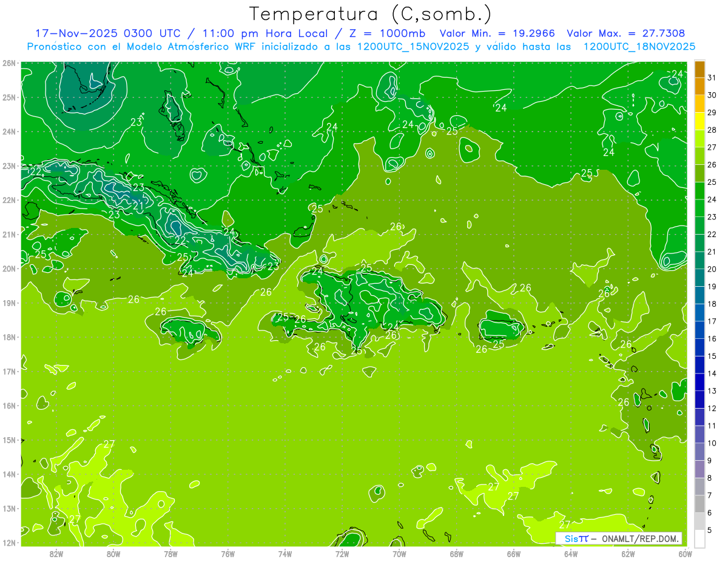Click the brown top swatch above legend 31
Image resolution: width=728 pixels, height=562 pixels.
tap(700, 69)
